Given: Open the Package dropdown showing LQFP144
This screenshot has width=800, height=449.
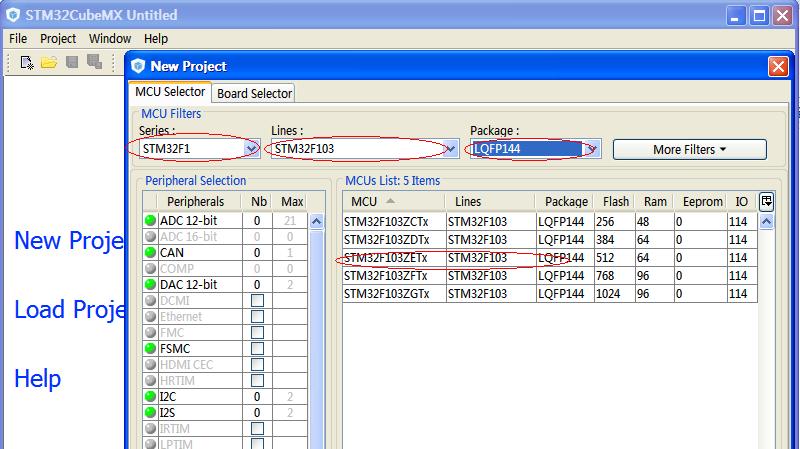Looking at the screenshot, I should click(x=592, y=149).
